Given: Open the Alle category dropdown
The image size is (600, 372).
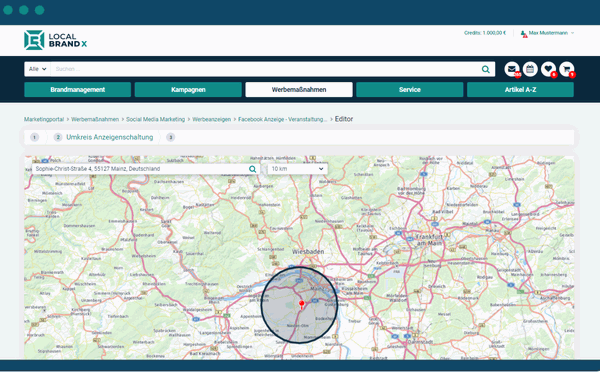Looking at the screenshot, I should [38, 69].
